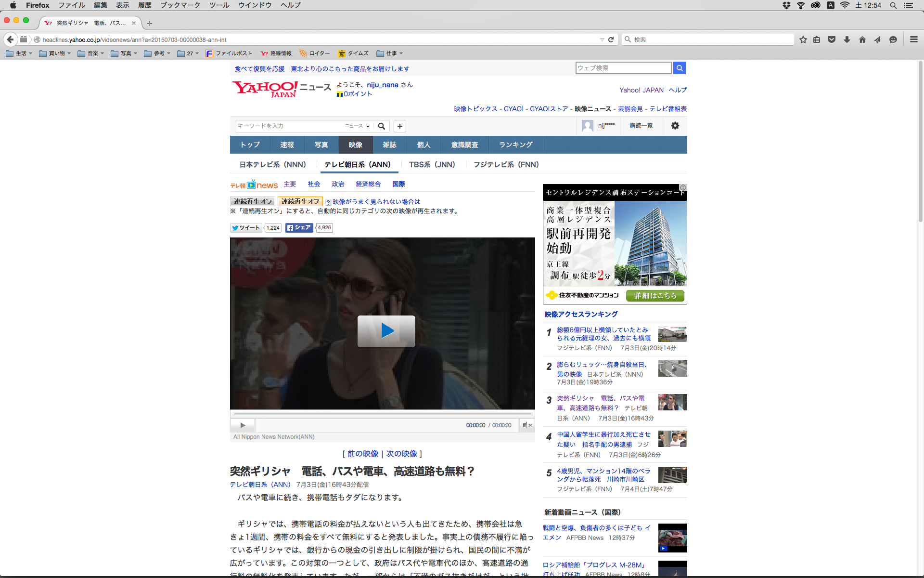Click the Yahoo settings gear icon

click(x=675, y=126)
